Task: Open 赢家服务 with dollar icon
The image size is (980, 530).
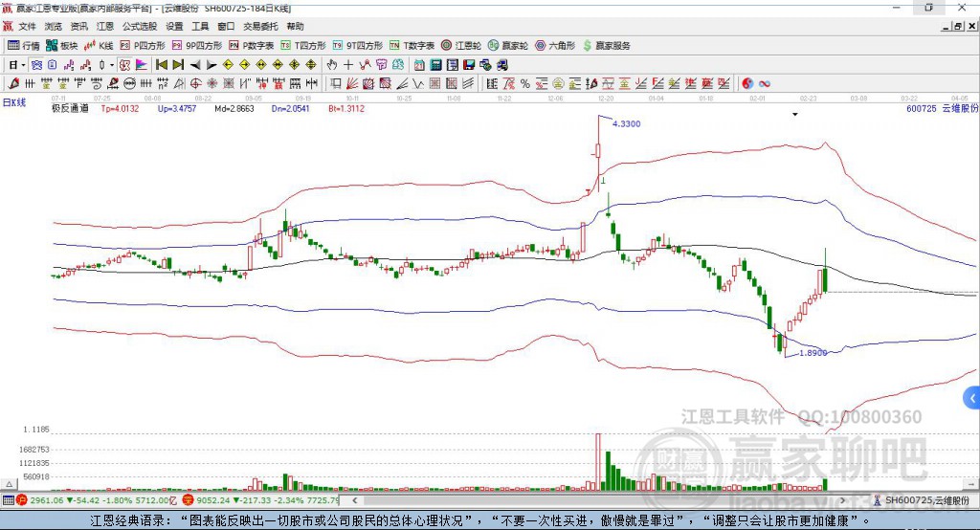Action: [x=606, y=46]
